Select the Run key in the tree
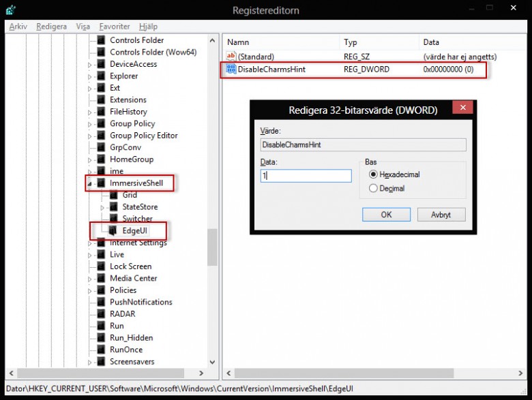Viewport: 532px width, 400px height. pos(117,326)
